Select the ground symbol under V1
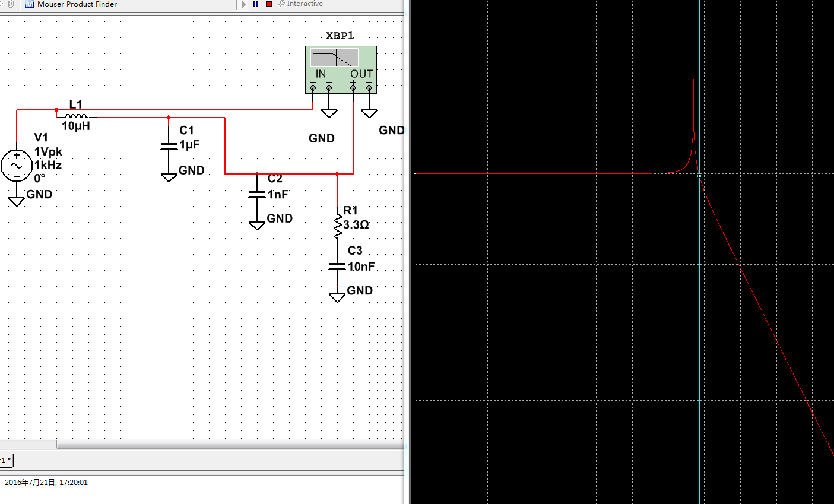 [17, 201]
